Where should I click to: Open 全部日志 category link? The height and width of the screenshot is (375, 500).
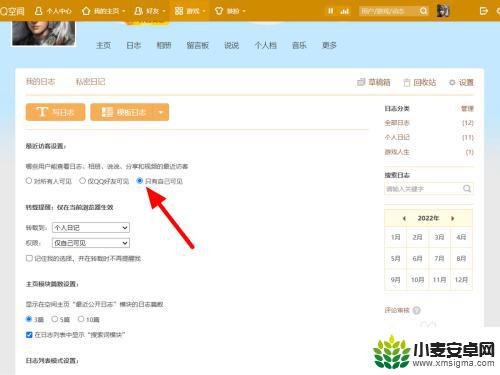click(x=397, y=123)
